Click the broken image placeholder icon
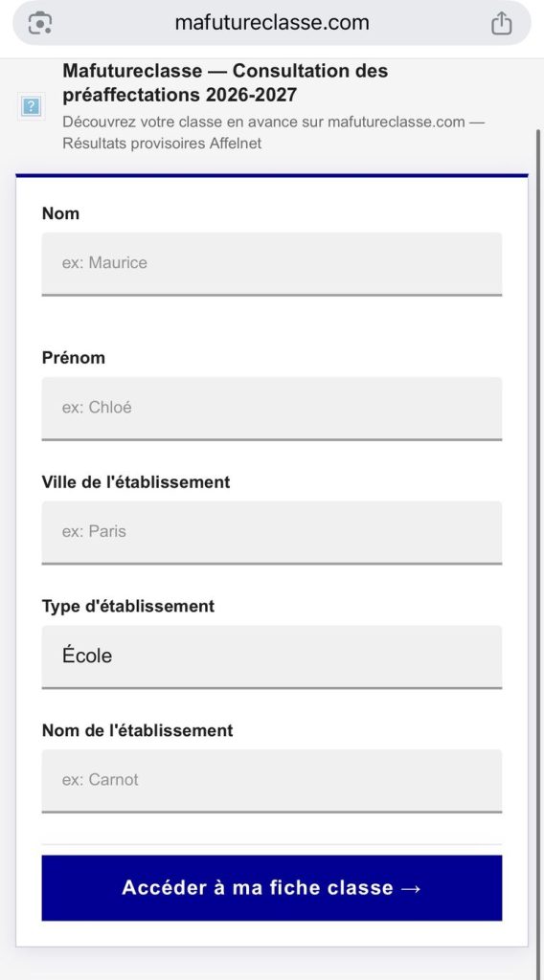Screen dimensions: 544x980 point(31,106)
